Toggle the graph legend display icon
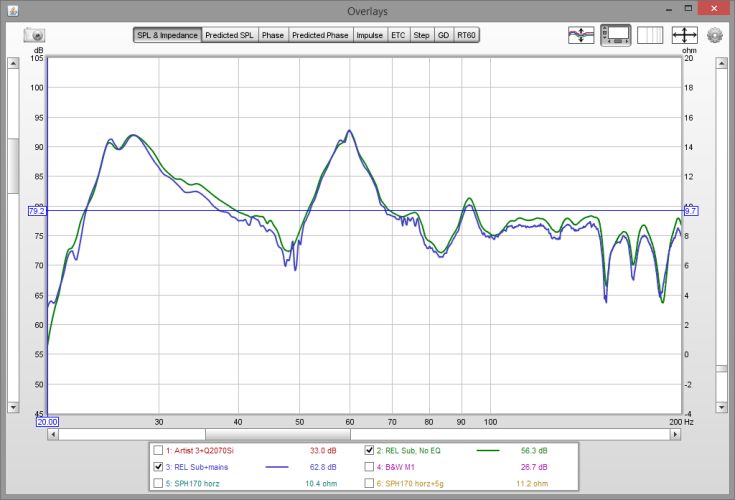The image size is (735, 500). [x=614, y=35]
